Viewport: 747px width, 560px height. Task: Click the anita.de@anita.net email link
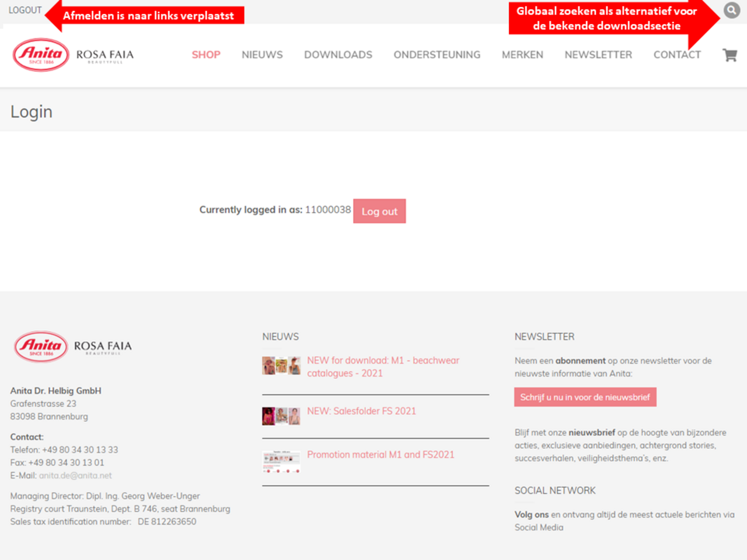coord(75,475)
